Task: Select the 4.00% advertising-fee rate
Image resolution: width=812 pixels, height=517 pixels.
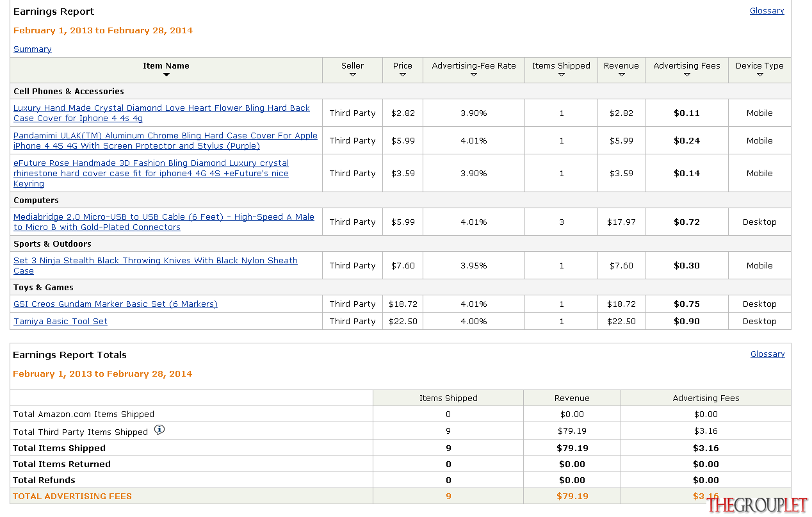Action: pos(474,322)
